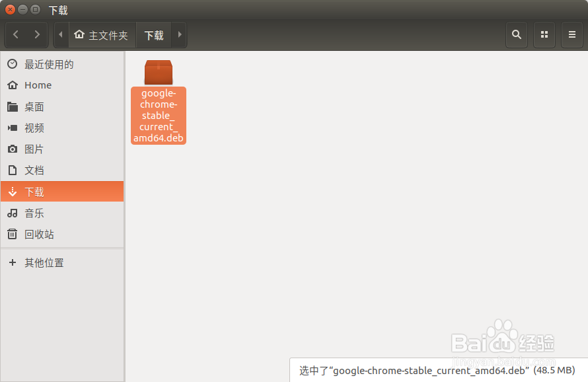This screenshot has height=382, width=588.
Task: Open the hamburger menu
Action: pos(572,34)
